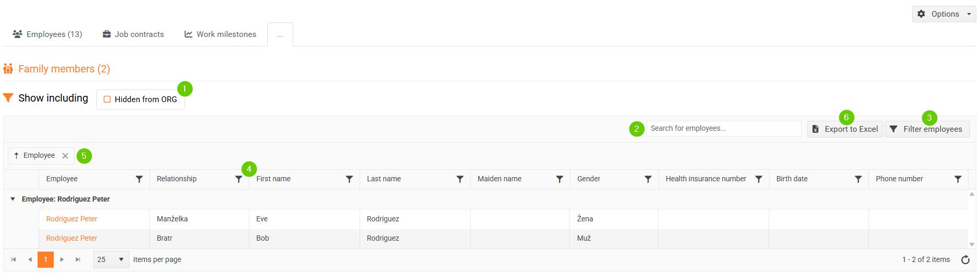980x274 pixels.
Task: Click the refresh icon in pager
Action: (x=965, y=259)
